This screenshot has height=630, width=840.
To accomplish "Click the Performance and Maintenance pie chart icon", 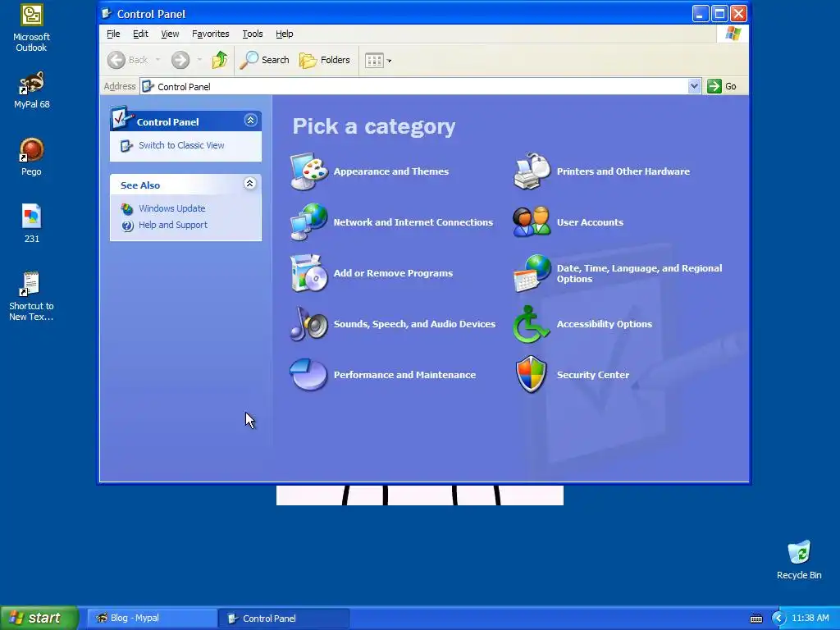I will [x=308, y=374].
